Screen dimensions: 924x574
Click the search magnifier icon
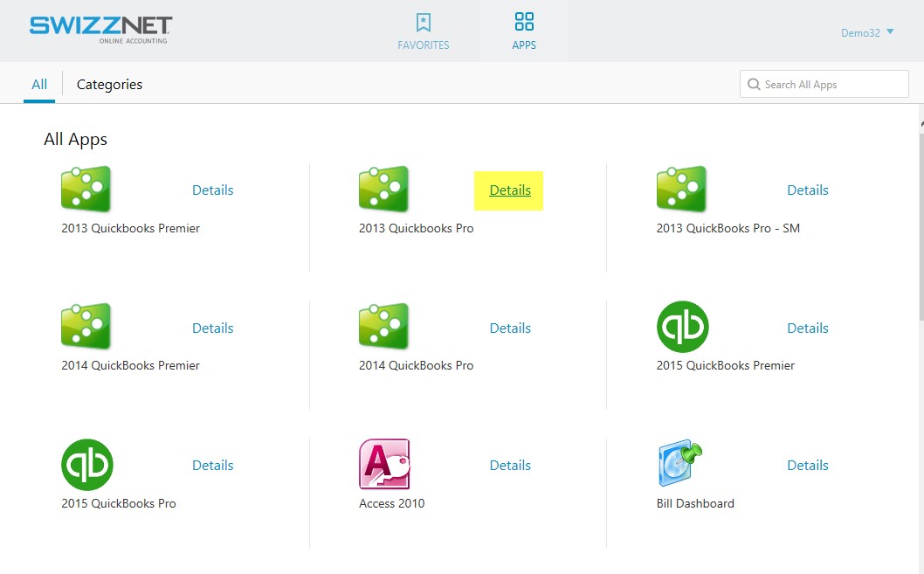(x=753, y=84)
